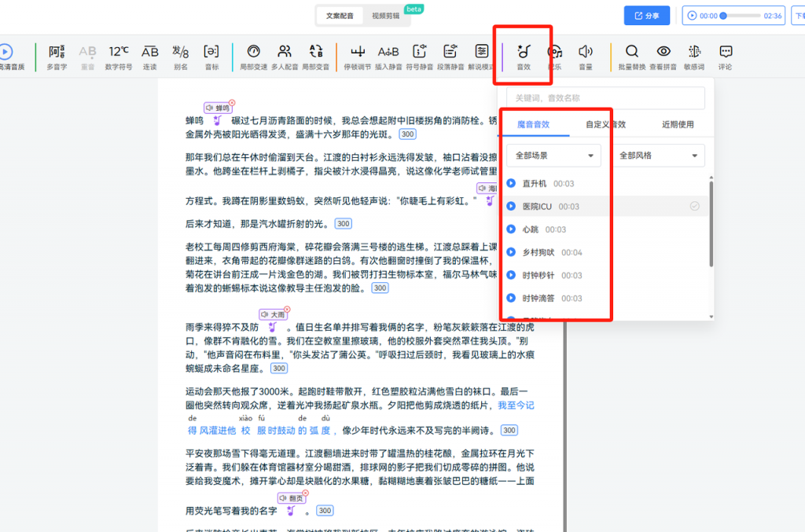
Task: Click the 数字符号 number-symbol tool
Action: [119, 57]
